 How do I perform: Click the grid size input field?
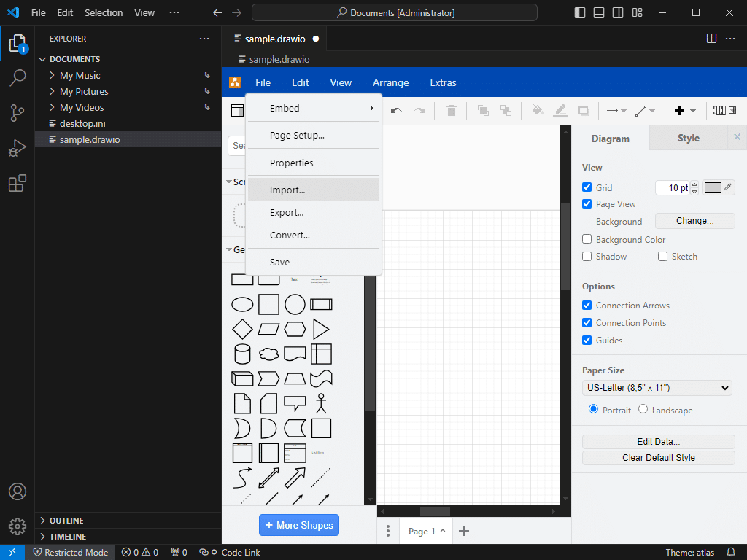(x=673, y=187)
